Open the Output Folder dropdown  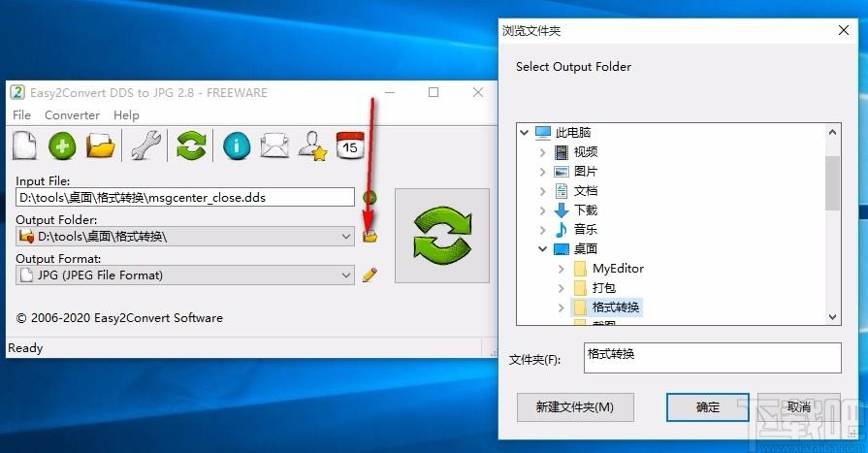tap(185, 237)
